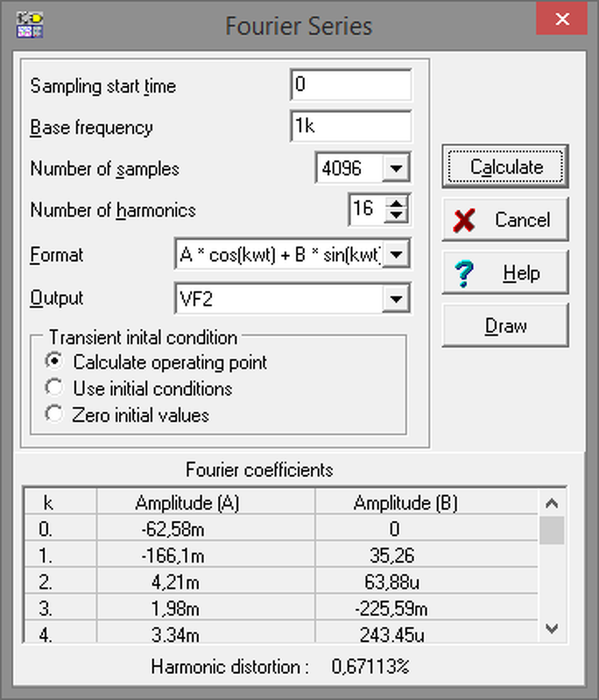This screenshot has width=599, height=700.
Task: Open the Number of samples dropdown
Action: click(396, 169)
